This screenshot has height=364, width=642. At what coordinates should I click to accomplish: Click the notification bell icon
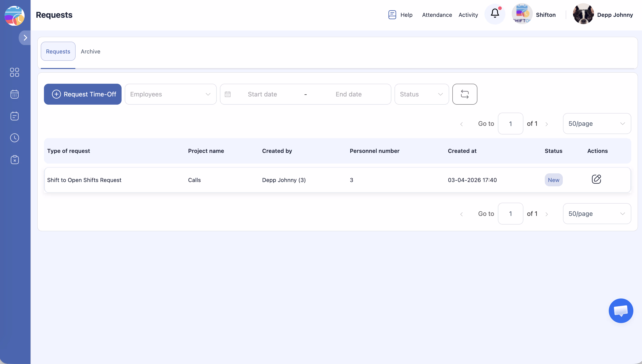(x=495, y=14)
